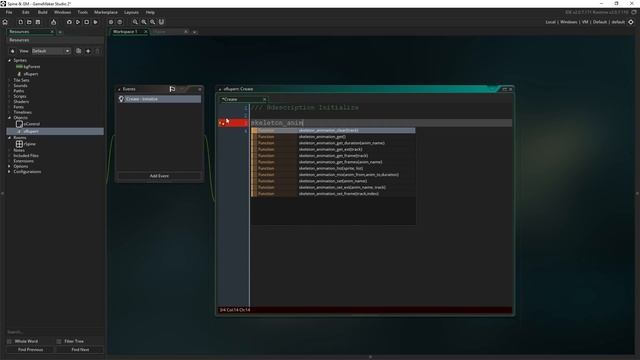Select the Create event in Events list
This screenshot has height=360, width=640.
tap(159, 99)
